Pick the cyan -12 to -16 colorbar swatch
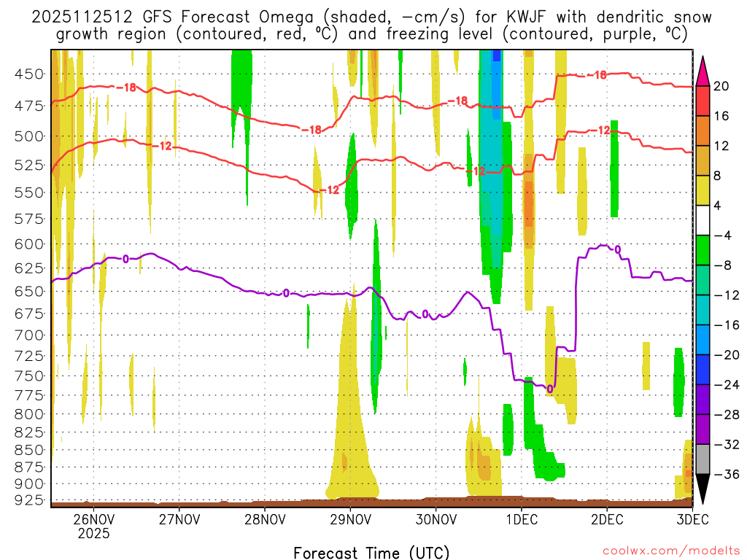The height and width of the screenshot is (560, 747). point(703,310)
